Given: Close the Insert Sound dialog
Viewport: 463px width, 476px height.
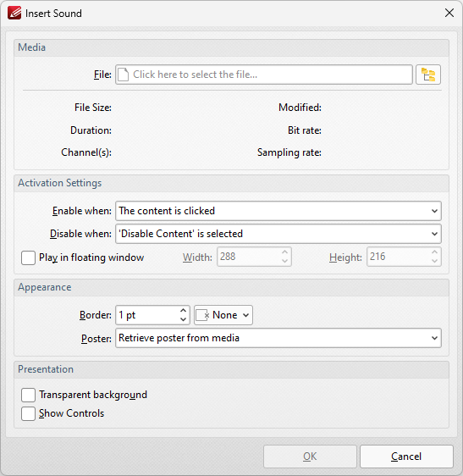Looking at the screenshot, I should tap(449, 13).
